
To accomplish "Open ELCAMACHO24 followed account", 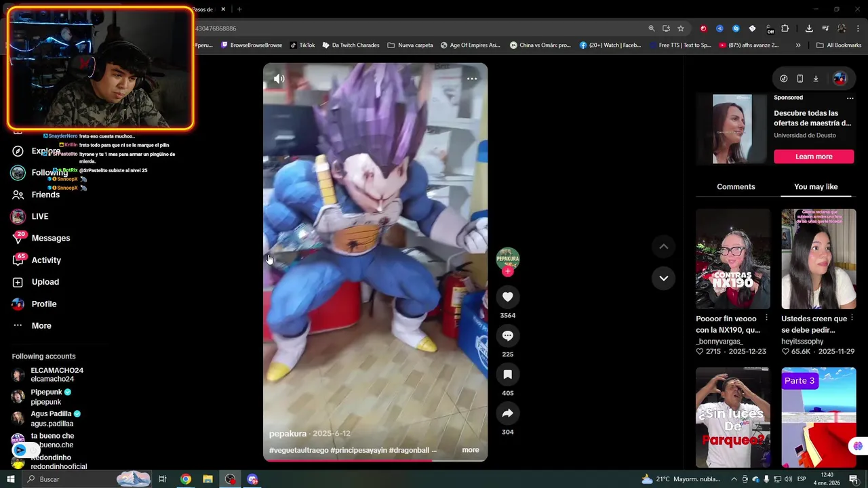I will (47, 375).
